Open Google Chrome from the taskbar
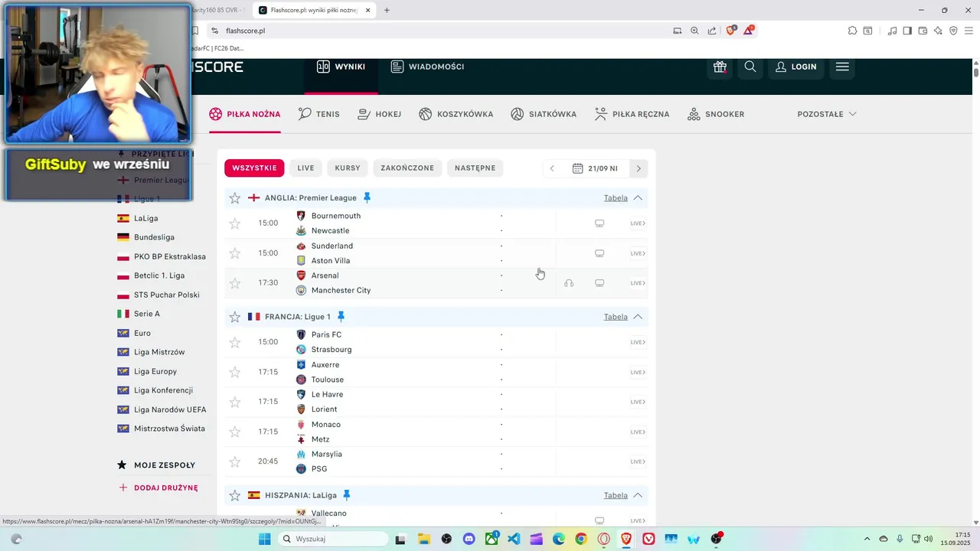980x551 pixels. pos(581,539)
